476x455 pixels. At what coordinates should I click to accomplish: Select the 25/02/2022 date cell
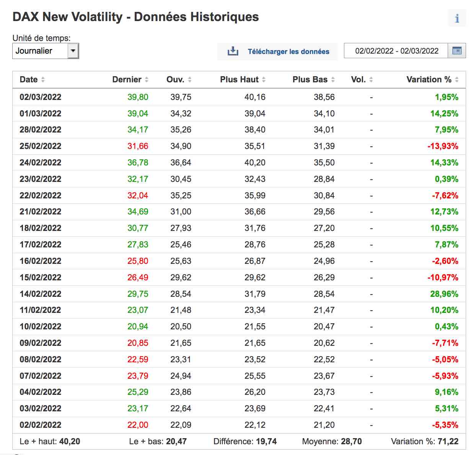(41, 146)
